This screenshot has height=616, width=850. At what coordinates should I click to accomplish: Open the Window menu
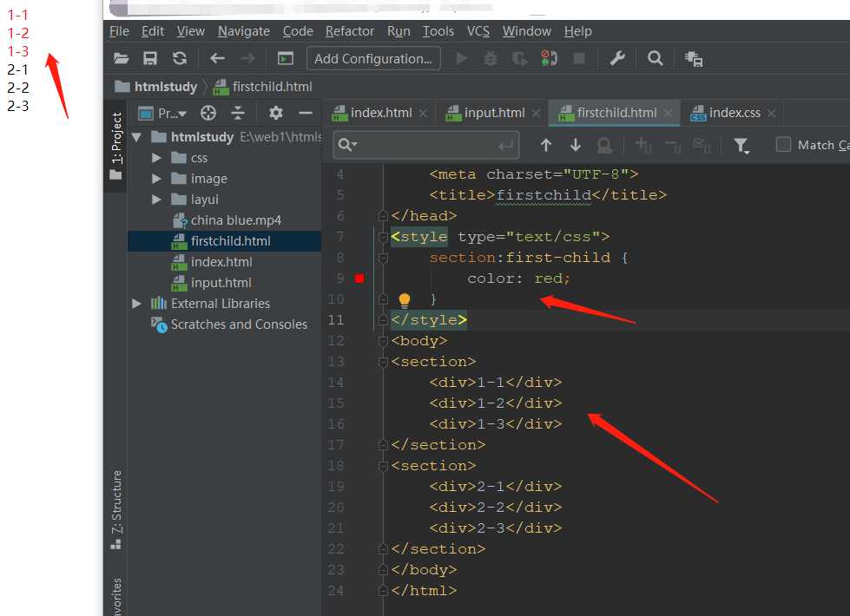click(x=527, y=31)
